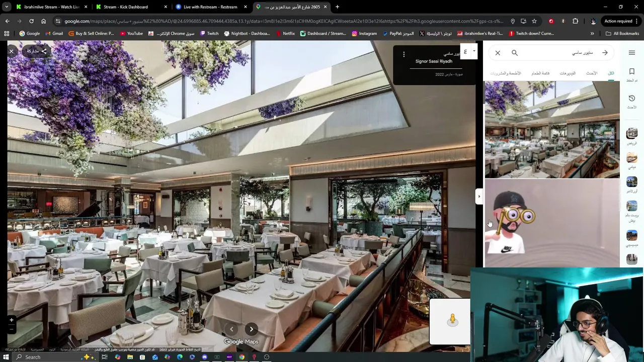
Task: Reload the current page
Action: 31,21
